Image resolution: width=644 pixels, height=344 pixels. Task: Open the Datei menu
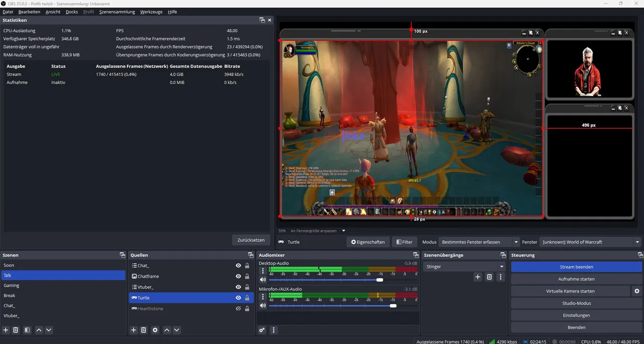pos(8,12)
